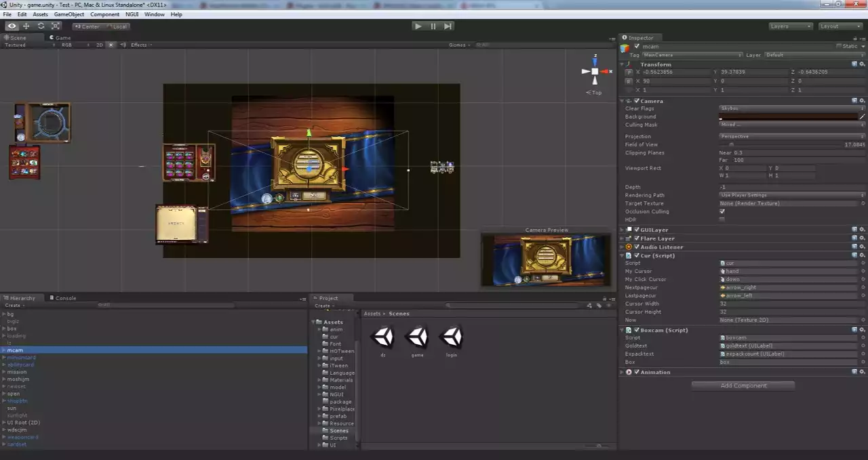The height and width of the screenshot is (460, 868).
Task: Select the Rotate transform tool
Action: [x=41, y=26]
